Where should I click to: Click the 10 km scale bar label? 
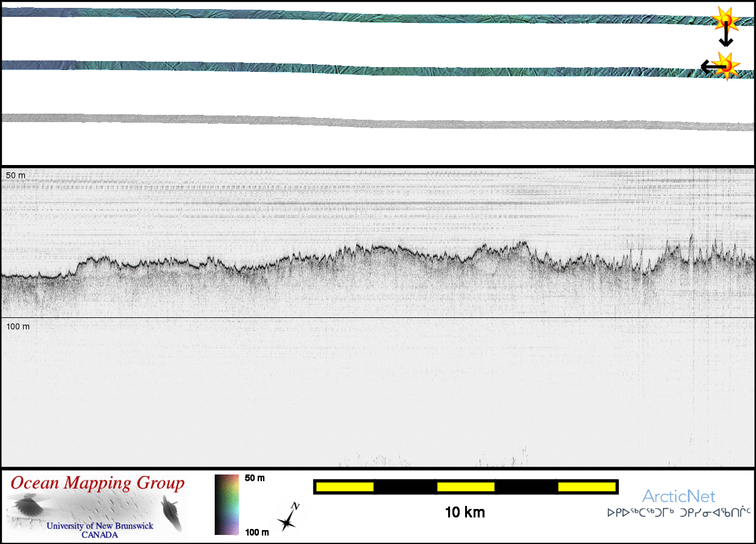[x=464, y=513]
